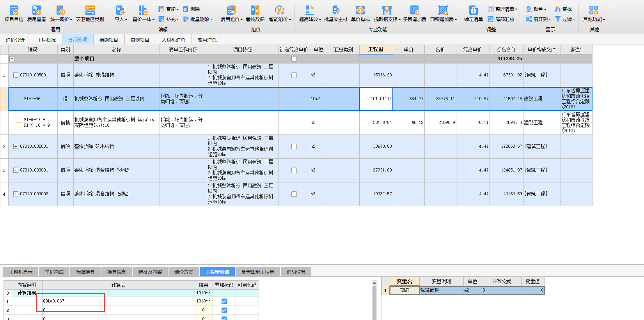Click the 整理清单 icon
The height and width of the screenshot is (320, 644).
(491, 9)
